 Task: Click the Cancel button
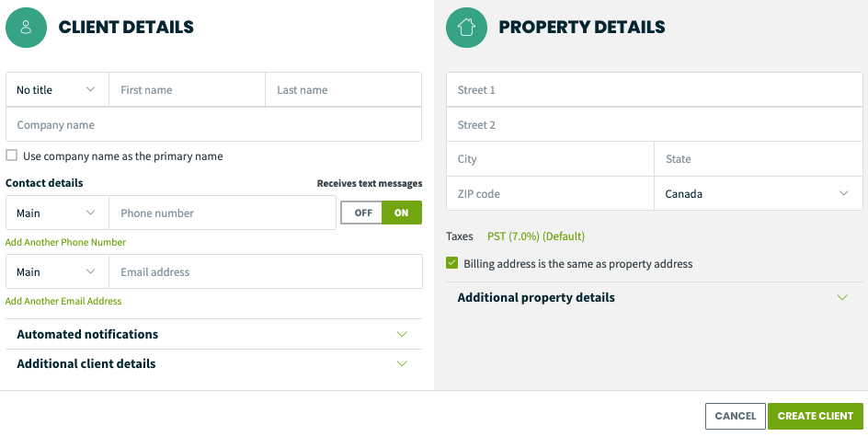click(x=736, y=416)
